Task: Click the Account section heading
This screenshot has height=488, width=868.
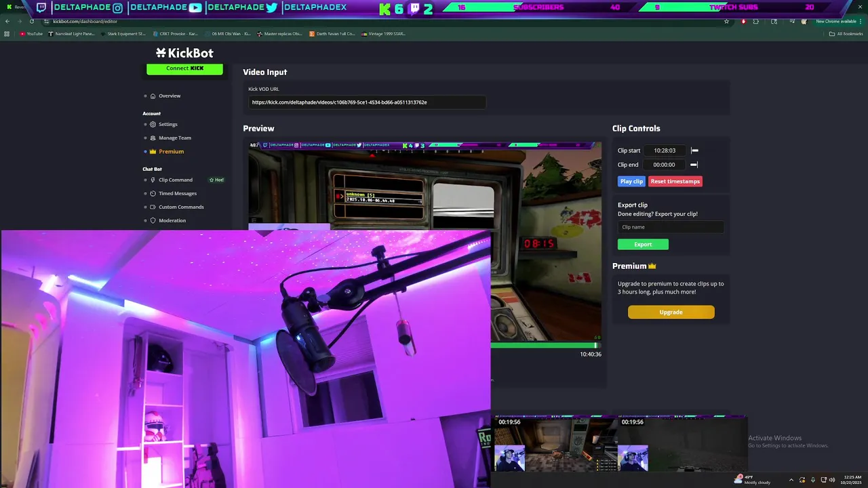Action: (152, 114)
